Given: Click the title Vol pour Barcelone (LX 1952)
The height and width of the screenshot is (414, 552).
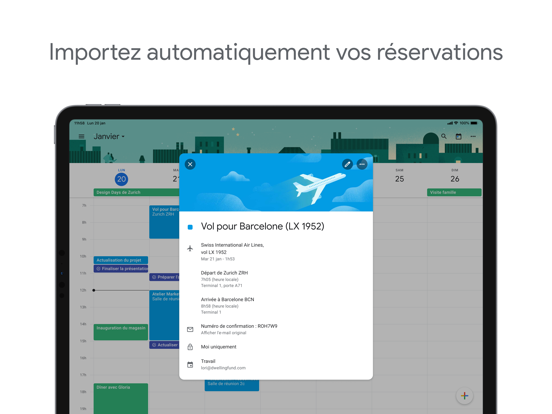Looking at the screenshot, I should pos(262,226).
